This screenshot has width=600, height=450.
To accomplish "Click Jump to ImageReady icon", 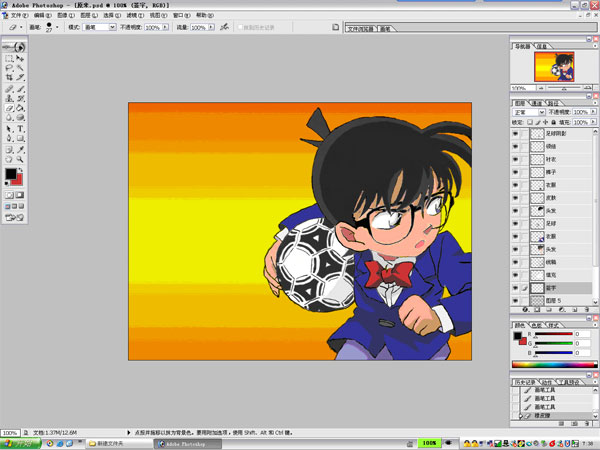I will 15,218.
